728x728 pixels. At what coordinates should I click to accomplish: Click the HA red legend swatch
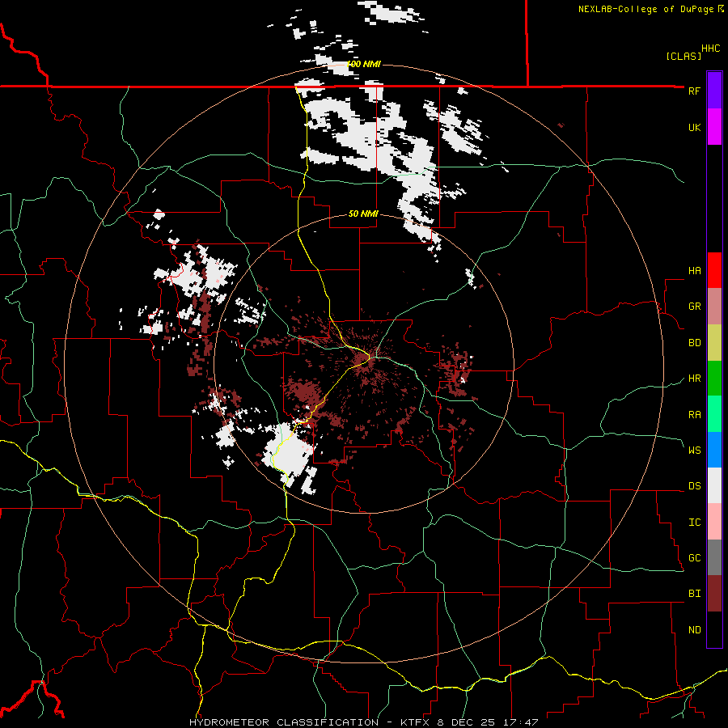pos(714,270)
